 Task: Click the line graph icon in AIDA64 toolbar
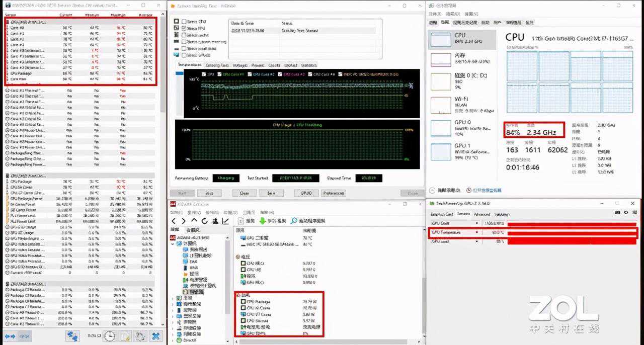click(225, 221)
